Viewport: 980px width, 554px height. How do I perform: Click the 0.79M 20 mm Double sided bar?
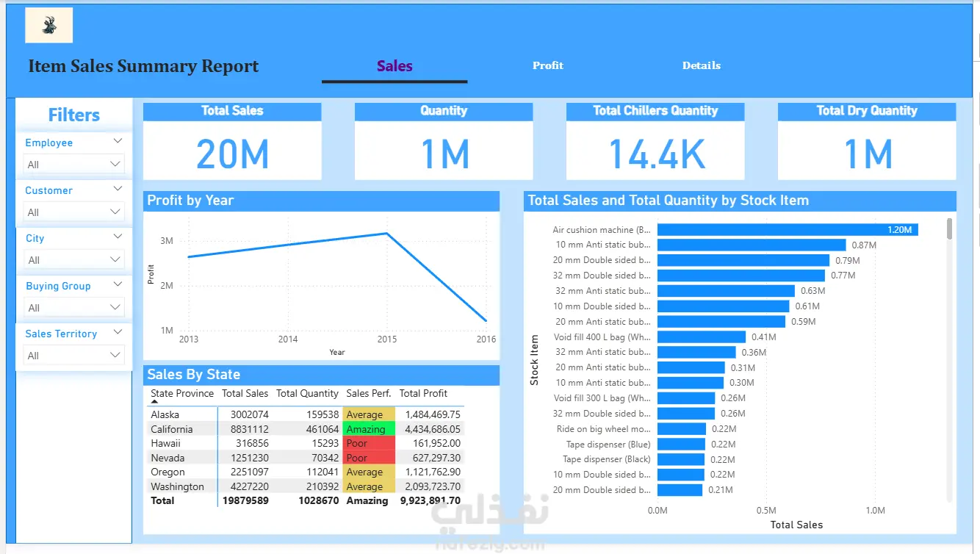743,260
